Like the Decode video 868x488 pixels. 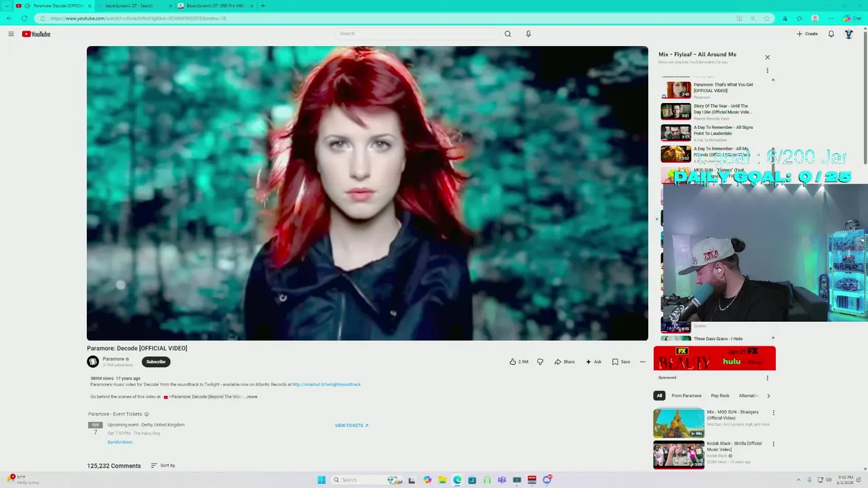pos(519,362)
